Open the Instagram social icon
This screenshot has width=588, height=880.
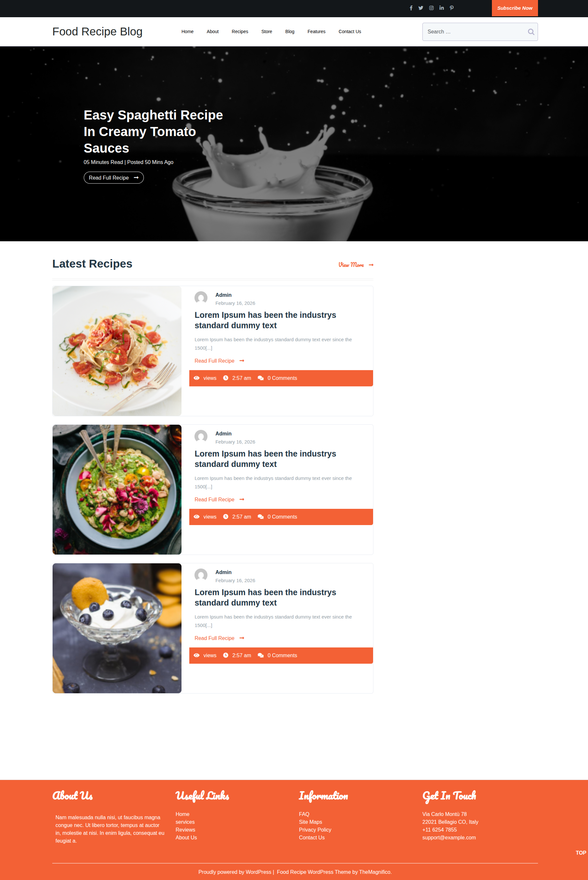431,8
